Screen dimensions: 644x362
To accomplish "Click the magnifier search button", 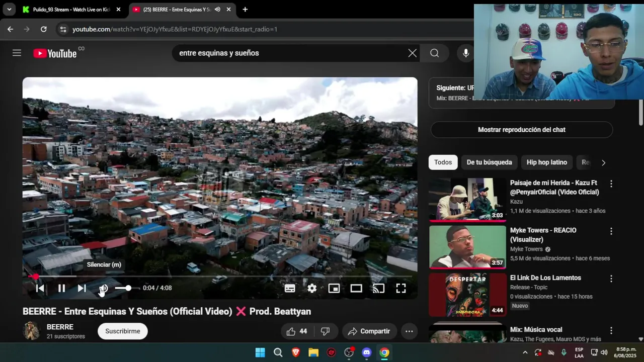I will (x=435, y=53).
